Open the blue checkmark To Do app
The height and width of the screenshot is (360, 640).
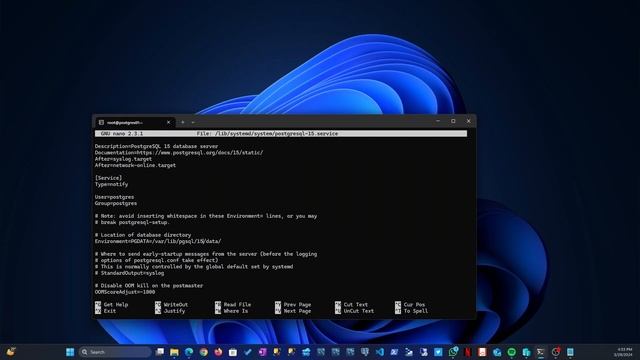coord(248,352)
